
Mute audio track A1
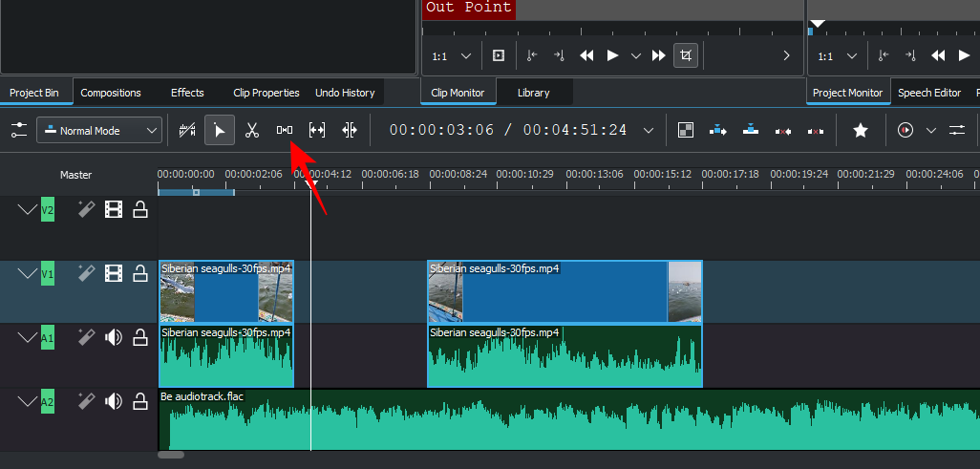tap(114, 336)
